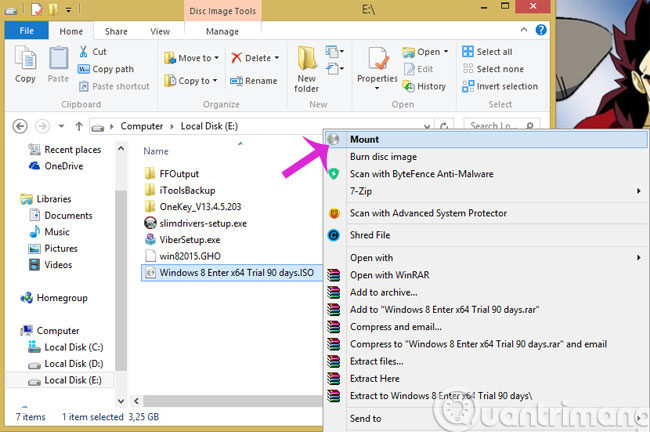Switch to the Share tab
This screenshot has width=650, height=432.
(x=116, y=32)
